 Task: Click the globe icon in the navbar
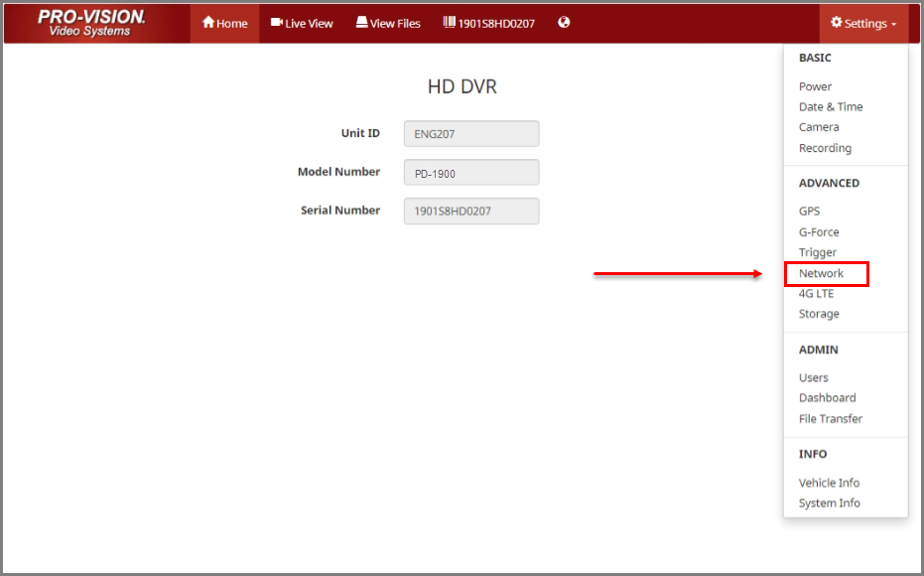[564, 23]
